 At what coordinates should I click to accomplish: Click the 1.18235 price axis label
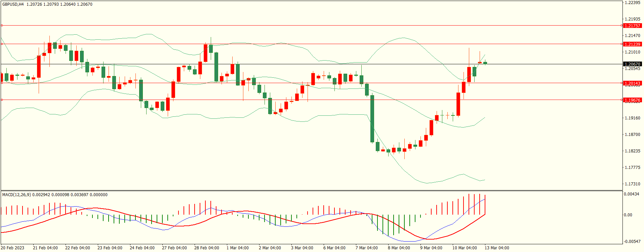tap(632, 151)
